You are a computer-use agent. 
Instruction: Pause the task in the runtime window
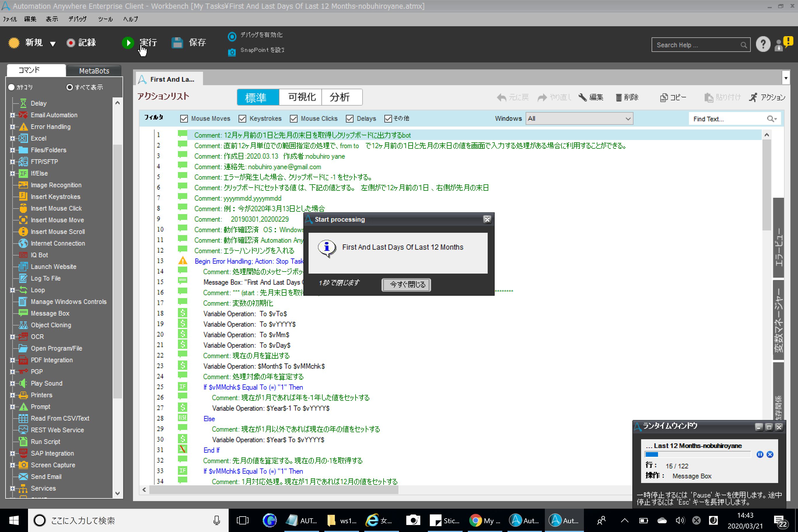(x=760, y=455)
